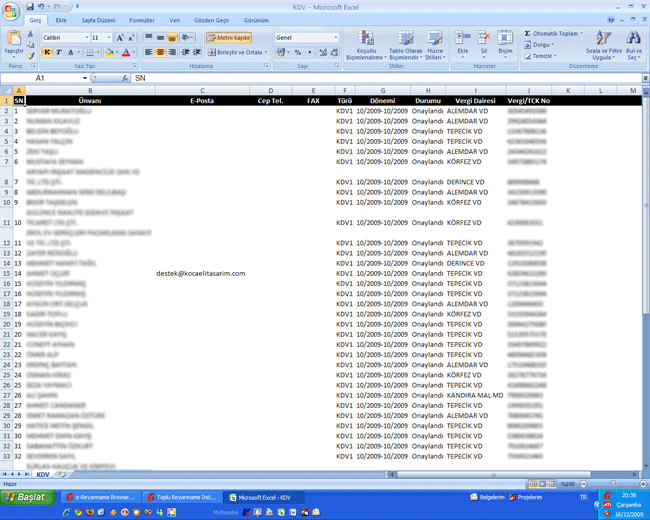650x520 pixels.
Task: Decrease decimal places
Action: 334,52
